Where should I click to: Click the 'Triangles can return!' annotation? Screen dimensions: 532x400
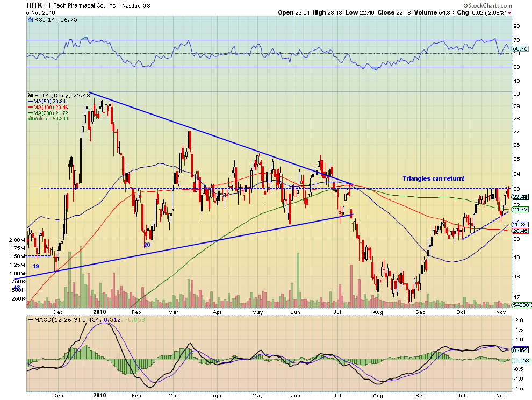tap(434, 178)
